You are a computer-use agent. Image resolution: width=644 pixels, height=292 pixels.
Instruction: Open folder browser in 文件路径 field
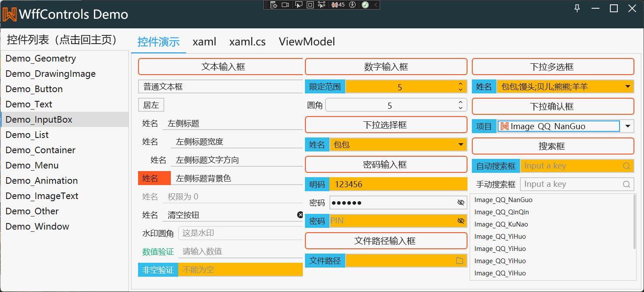coord(460,261)
